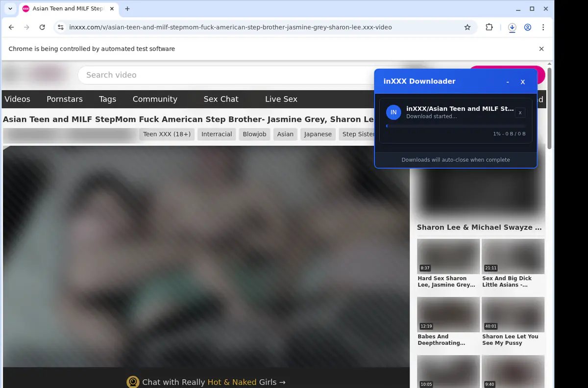This screenshot has height=388, width=588.
Task: Cancel the download item with its x button
Action: 520,113
